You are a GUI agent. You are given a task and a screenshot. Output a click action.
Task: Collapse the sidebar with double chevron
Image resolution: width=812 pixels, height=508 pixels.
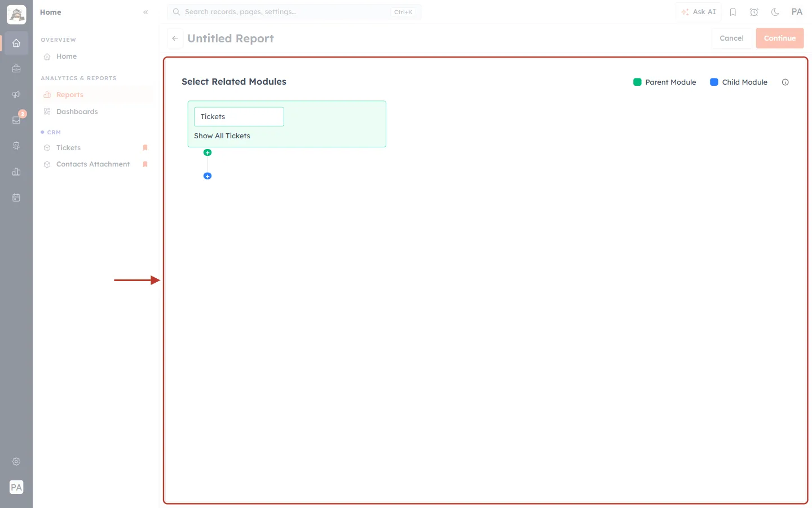click(145, 12)
